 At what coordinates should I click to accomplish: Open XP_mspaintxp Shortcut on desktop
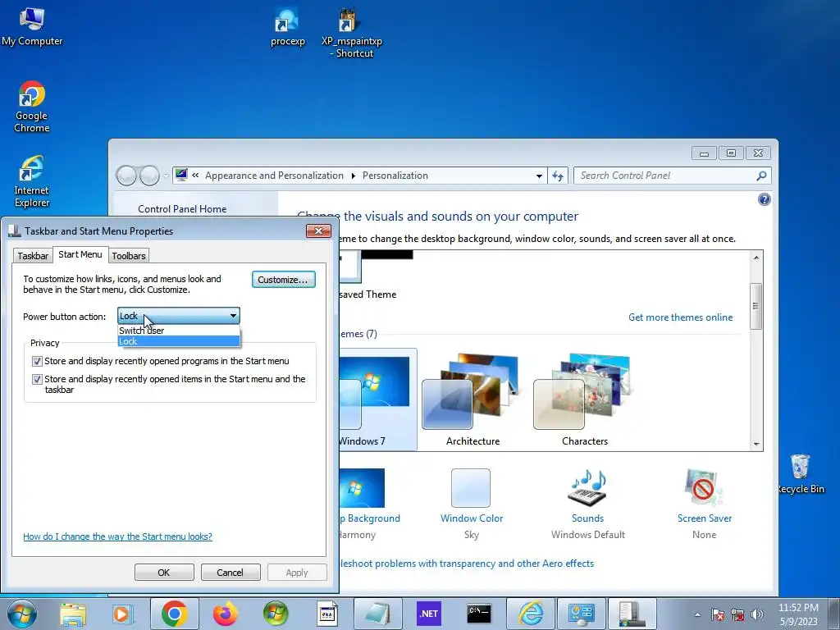(x=351, y=33)
